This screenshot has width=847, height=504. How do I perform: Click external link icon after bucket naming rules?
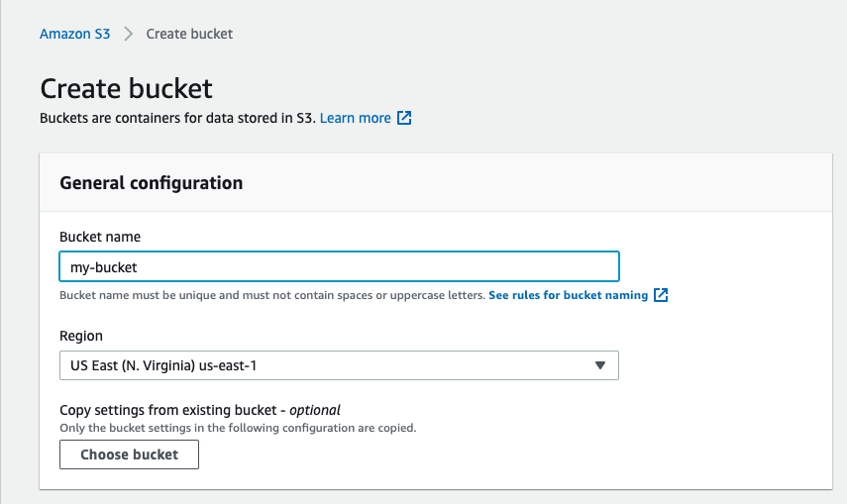[x=661, y=295]
